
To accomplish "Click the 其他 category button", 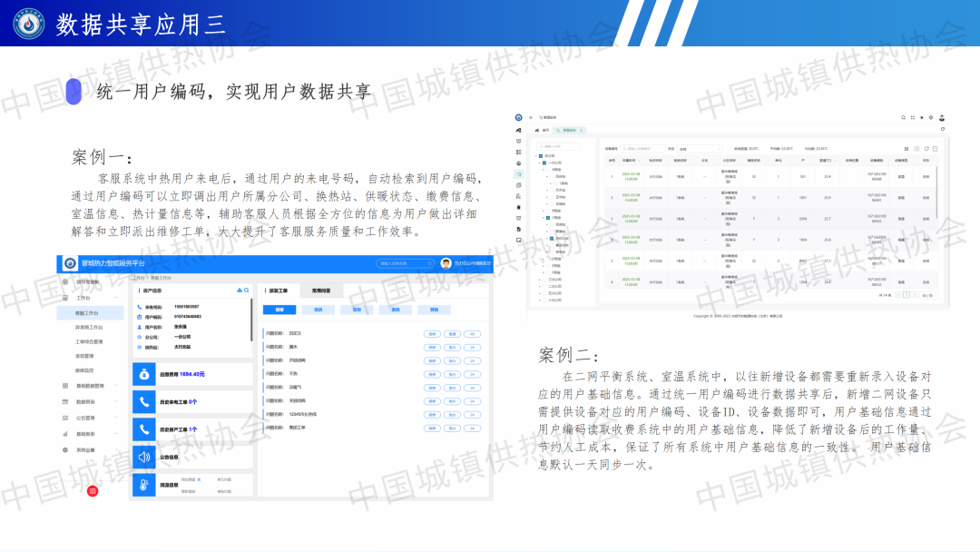I will point(434,310).
